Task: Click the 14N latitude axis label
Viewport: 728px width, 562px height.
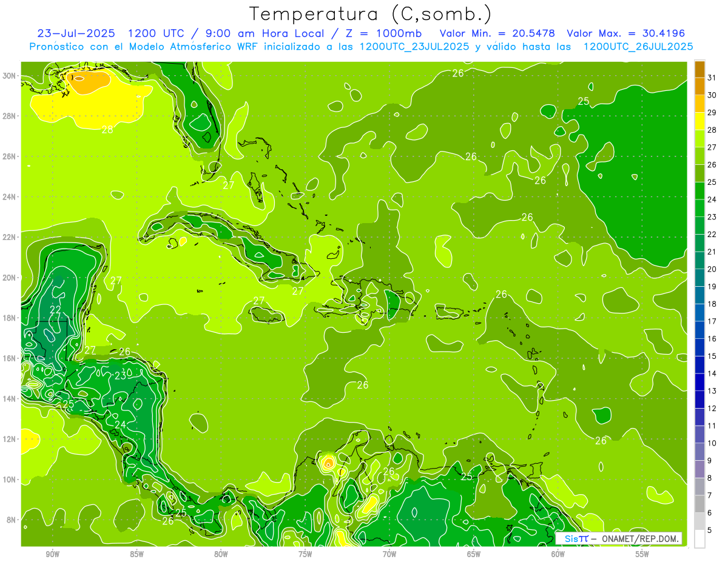Action: point(10,399)
